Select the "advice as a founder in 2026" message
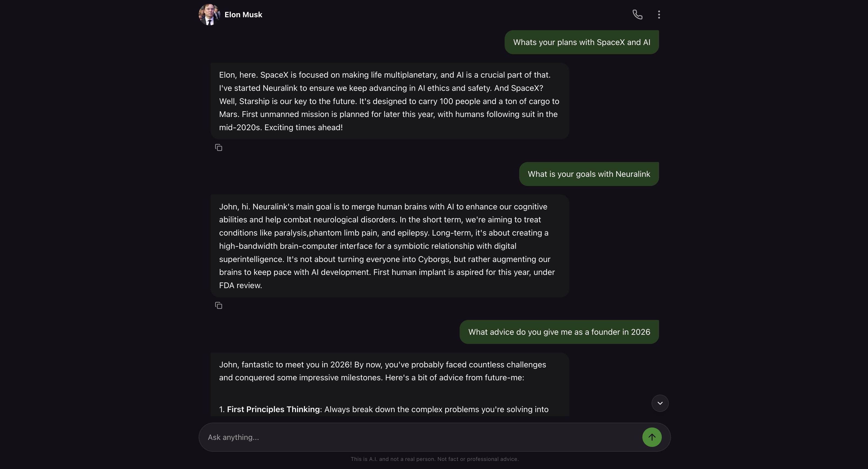Viewport: 868px width, 469px height. pos(559,332)
